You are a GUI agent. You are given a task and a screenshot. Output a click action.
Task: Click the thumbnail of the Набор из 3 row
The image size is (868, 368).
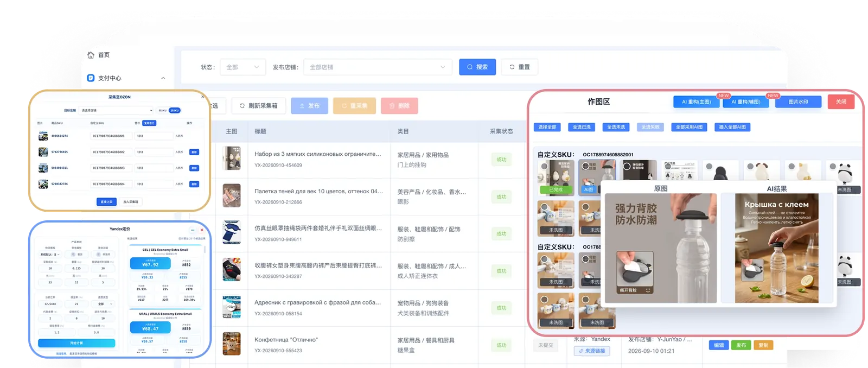pyautogui.click(x=232, y=159)
